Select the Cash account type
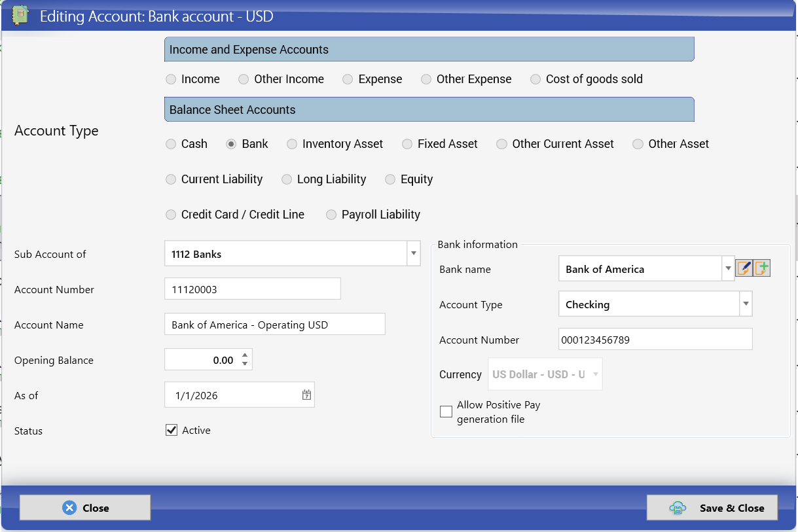798x532 pixels. point(171,144)
